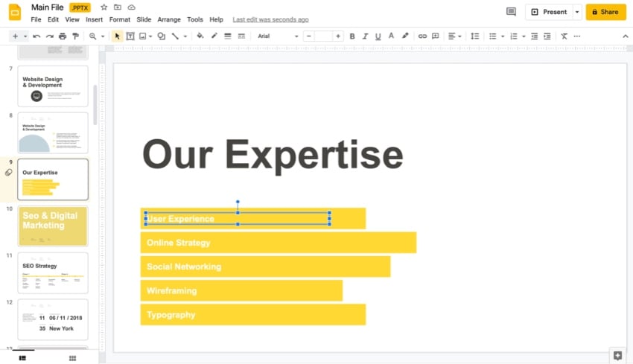Open the Arrange menu
The image size is (633, 364).
click(x=169, y=19)
